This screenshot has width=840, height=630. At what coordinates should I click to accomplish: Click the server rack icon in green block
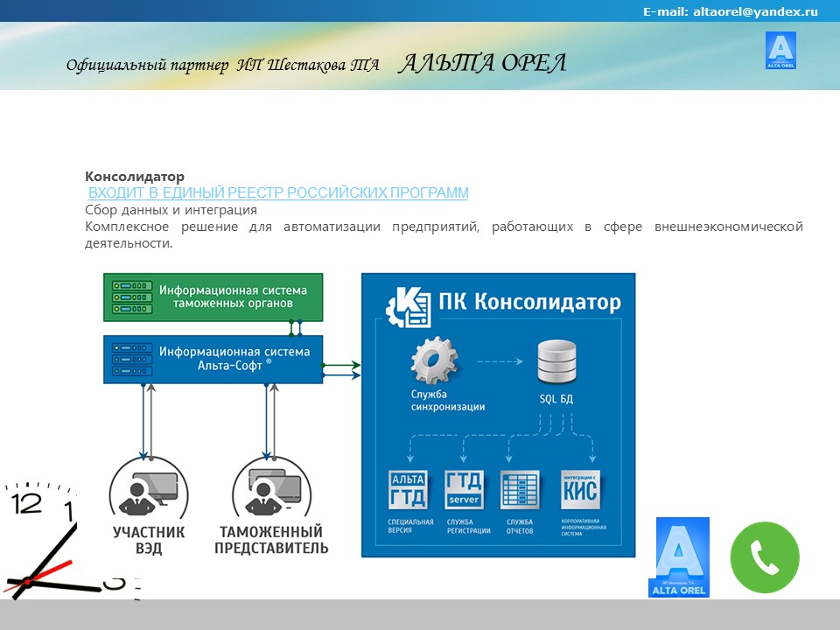coord(132,297)
